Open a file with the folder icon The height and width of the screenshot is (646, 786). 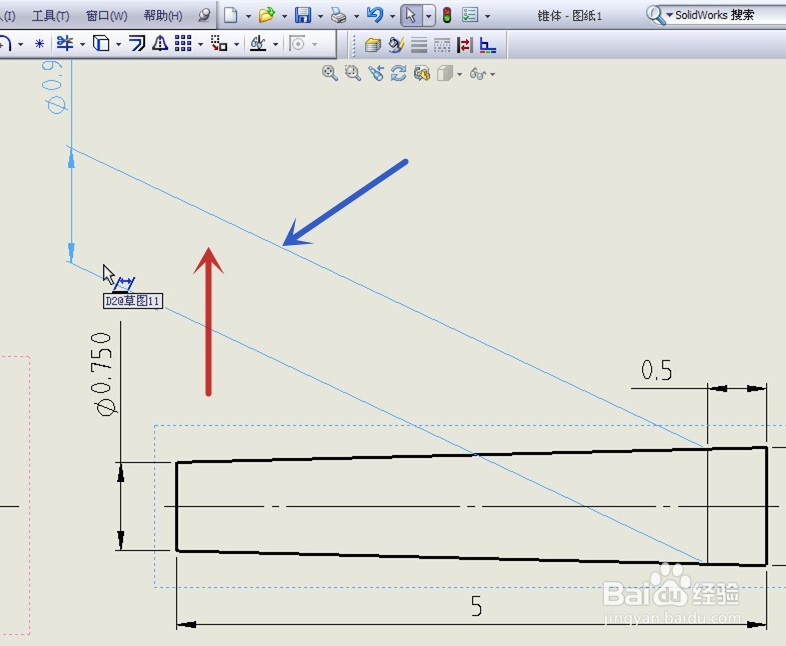click(x=267, y=16)
